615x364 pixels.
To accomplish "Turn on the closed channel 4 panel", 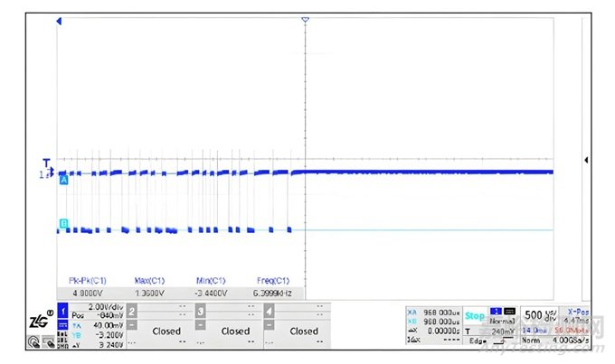I will coord(304,331).
